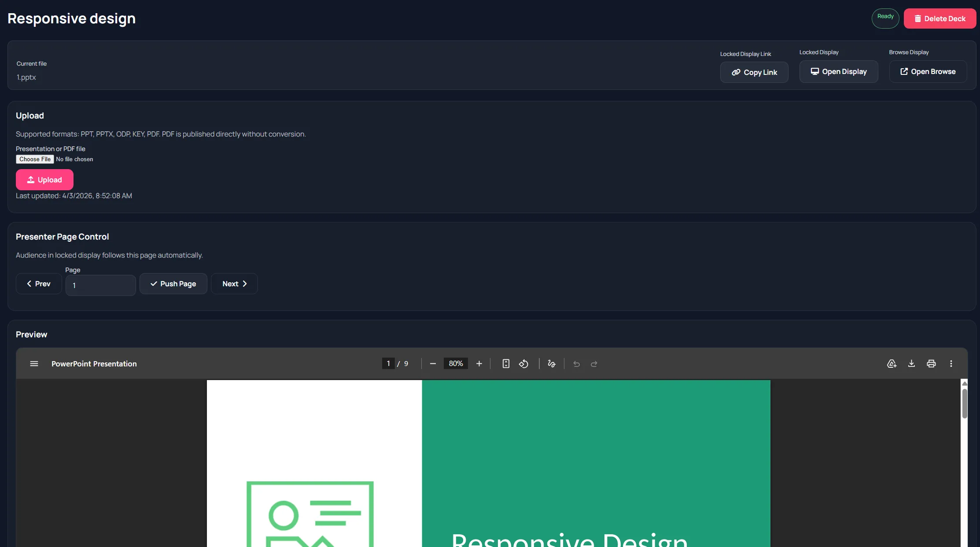Viewport: 980px width, 547px height.
Task: Click the page number input field
Action: pyautogui.click(x=100, y=285)
